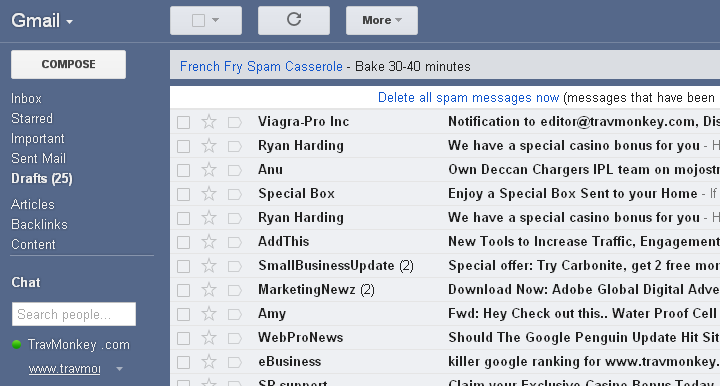
Task: Mark Special Box message as important
Action: tap(235, 194)
